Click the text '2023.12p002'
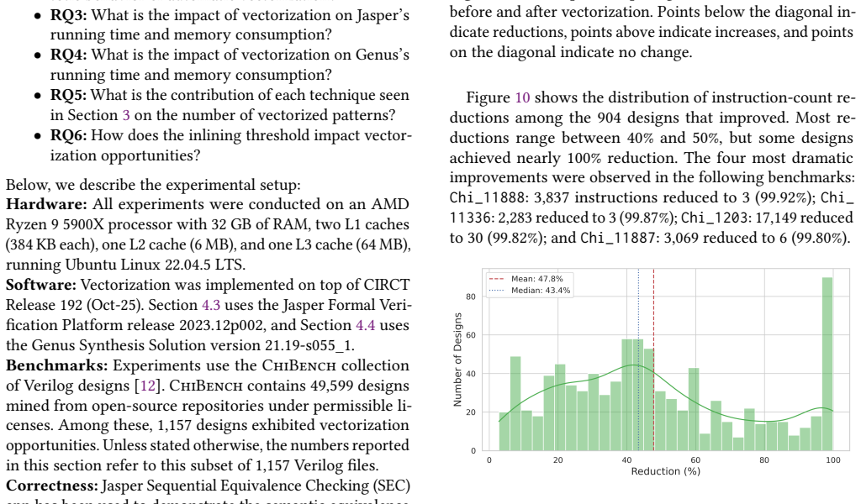Viewport: 861px width, 504px height. tap(222, 325)
